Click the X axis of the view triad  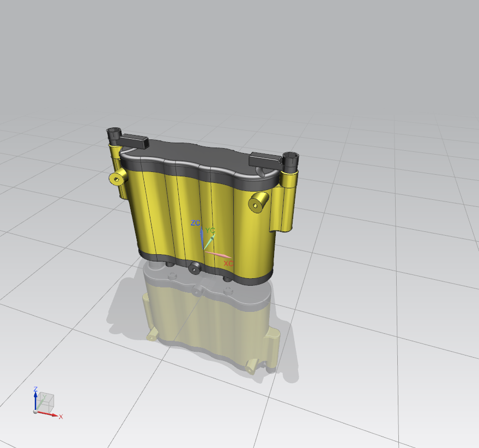47,414
